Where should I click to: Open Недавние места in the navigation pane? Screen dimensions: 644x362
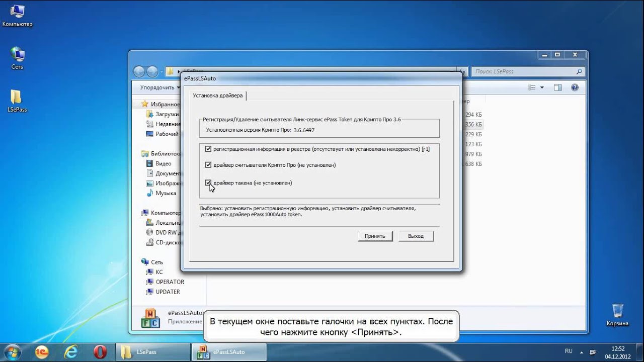[163, 124]
